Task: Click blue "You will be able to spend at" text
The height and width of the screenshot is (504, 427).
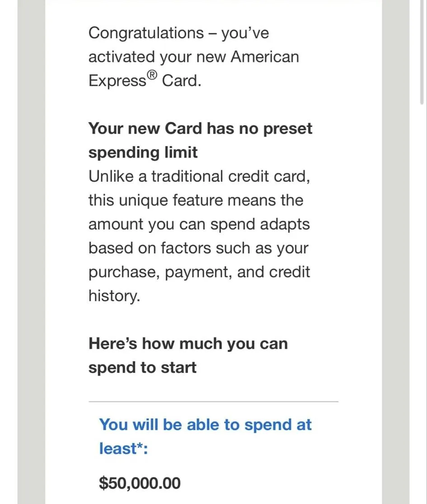Action: 205,424
